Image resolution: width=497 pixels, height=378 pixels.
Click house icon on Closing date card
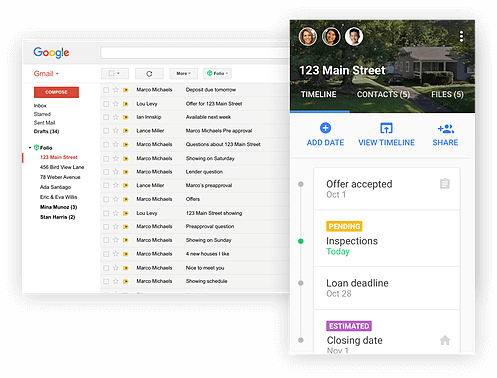coord(445,340)
